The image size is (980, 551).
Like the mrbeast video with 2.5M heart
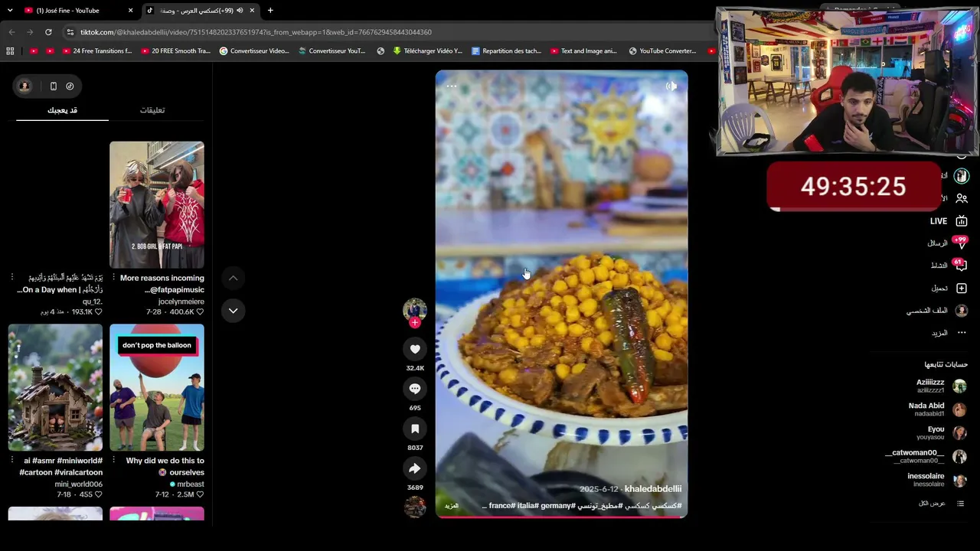(200, 495)
